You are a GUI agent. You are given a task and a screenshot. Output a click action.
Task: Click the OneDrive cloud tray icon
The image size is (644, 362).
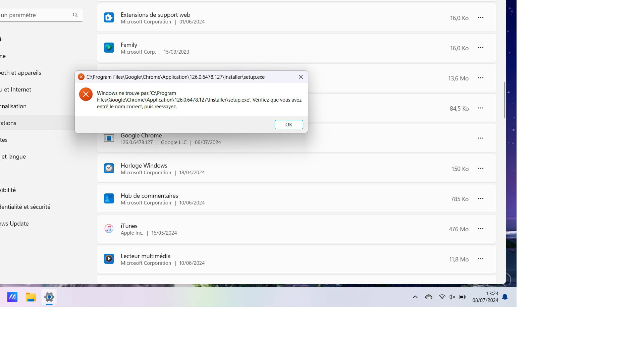point(429,297)
